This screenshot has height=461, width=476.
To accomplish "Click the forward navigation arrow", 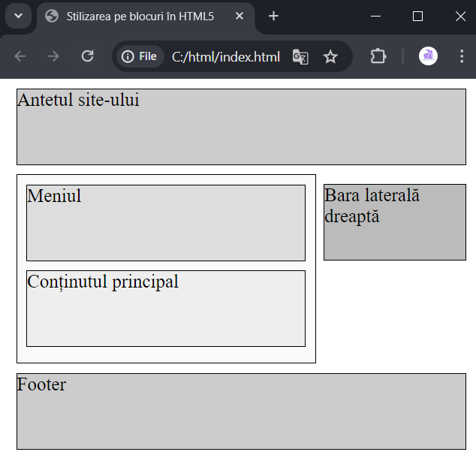I will (53, 56).
